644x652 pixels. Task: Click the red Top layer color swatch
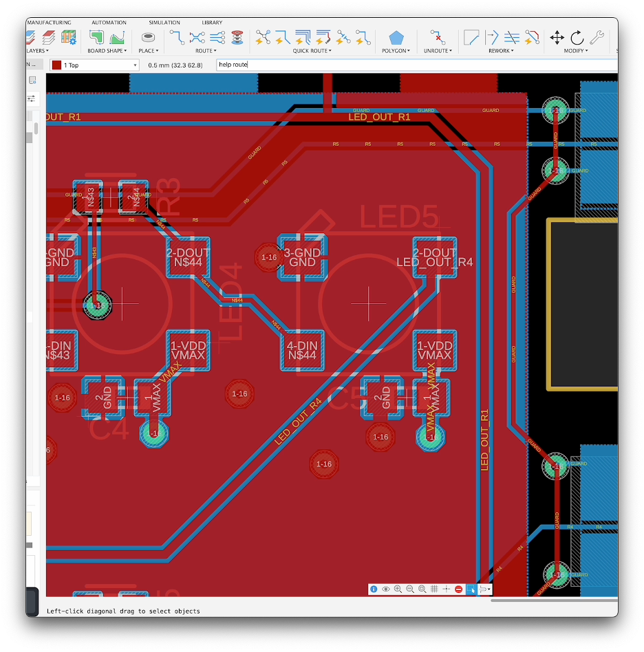[56, 65]
